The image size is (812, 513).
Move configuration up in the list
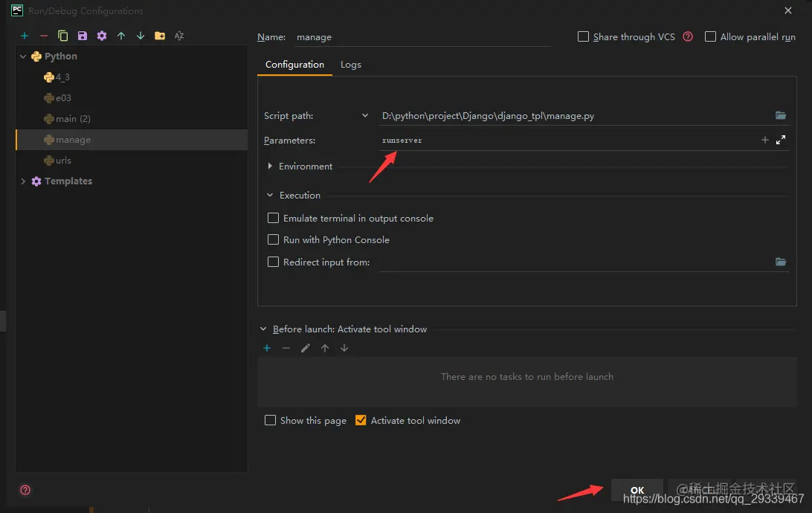pyautogui.click(x=121, y=36)
